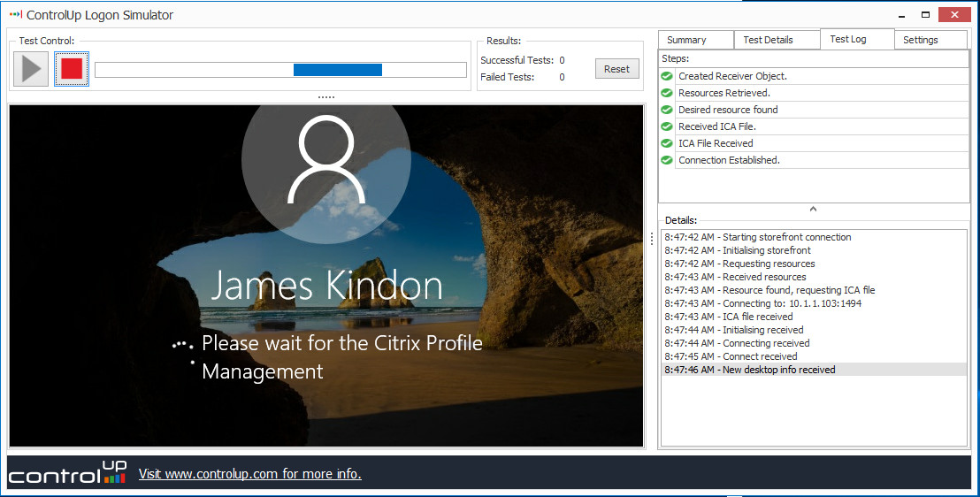Click the session preview screen

(326, 276)
